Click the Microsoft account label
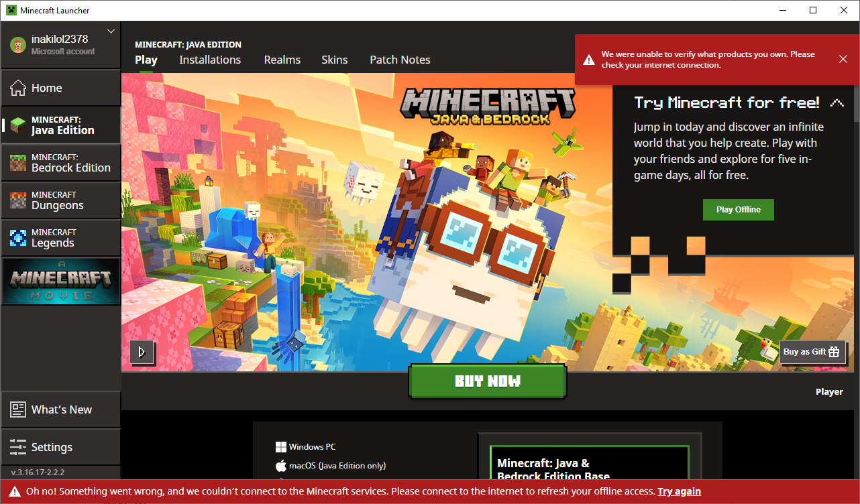Image resolution: width=860 pixels, height=504 pixels. (x=63, y=52)
